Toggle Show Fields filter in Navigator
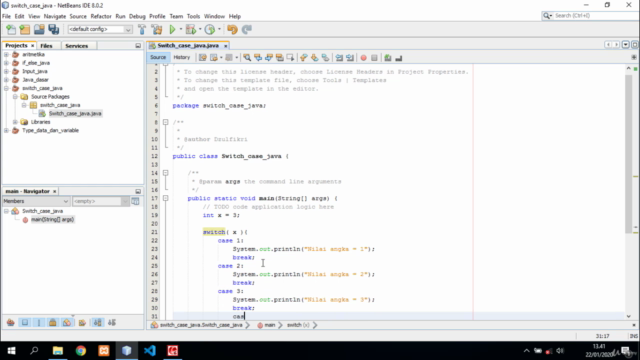Screen dimensions: 640x360 click(25, 322)
